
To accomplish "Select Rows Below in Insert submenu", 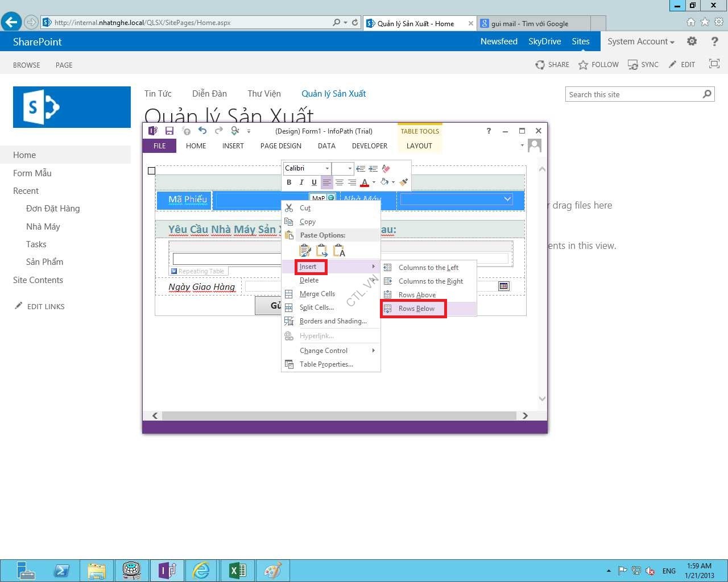I will pos(416,309).
